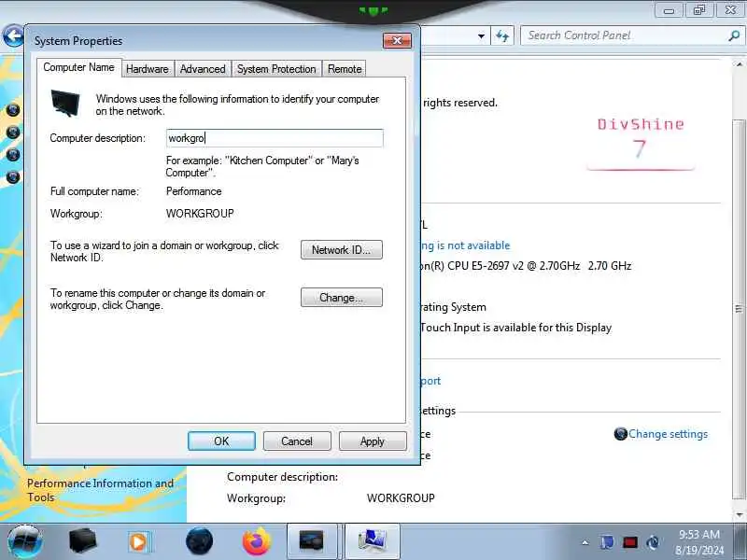
Task: Click the search magnifier icon
Action: pyautogui.click(x=734, y=35)
